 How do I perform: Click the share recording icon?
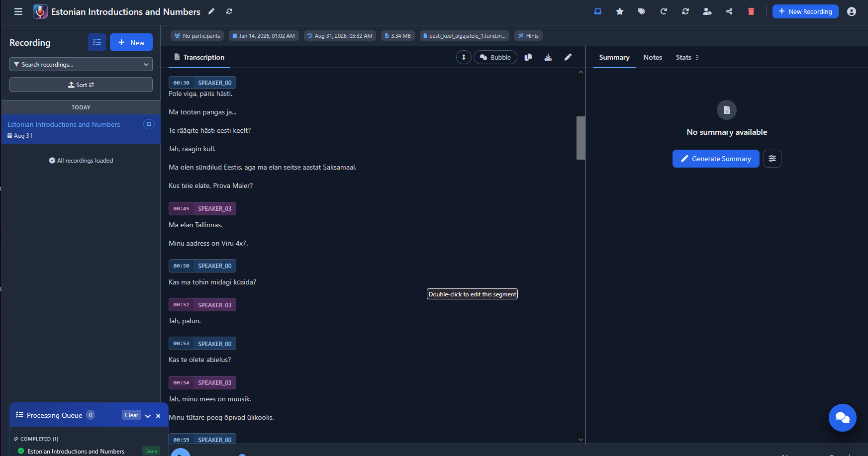pyautogui.click(x=729, y=11)
